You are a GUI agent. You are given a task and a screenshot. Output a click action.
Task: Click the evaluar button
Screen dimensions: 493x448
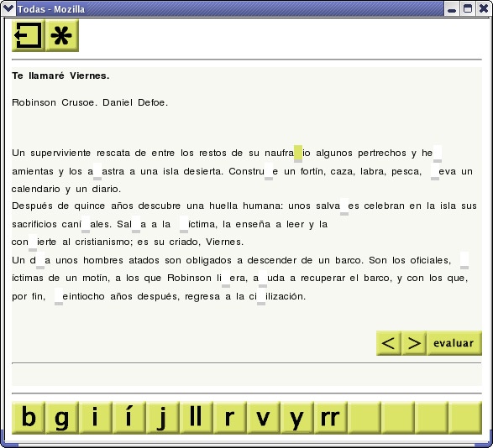[x=454, y=343]
